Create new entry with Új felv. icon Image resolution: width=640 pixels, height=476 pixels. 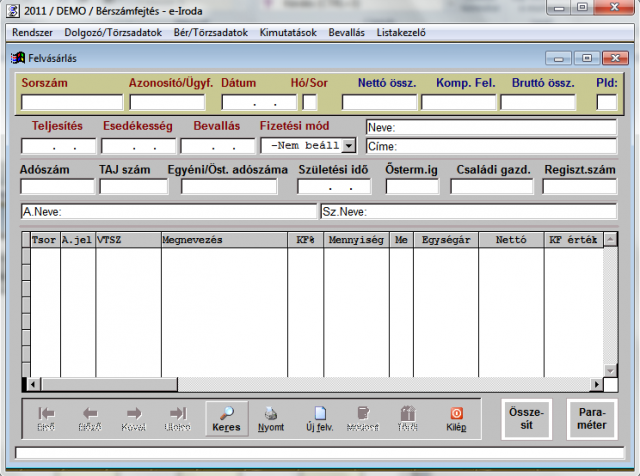pos(320,413)
